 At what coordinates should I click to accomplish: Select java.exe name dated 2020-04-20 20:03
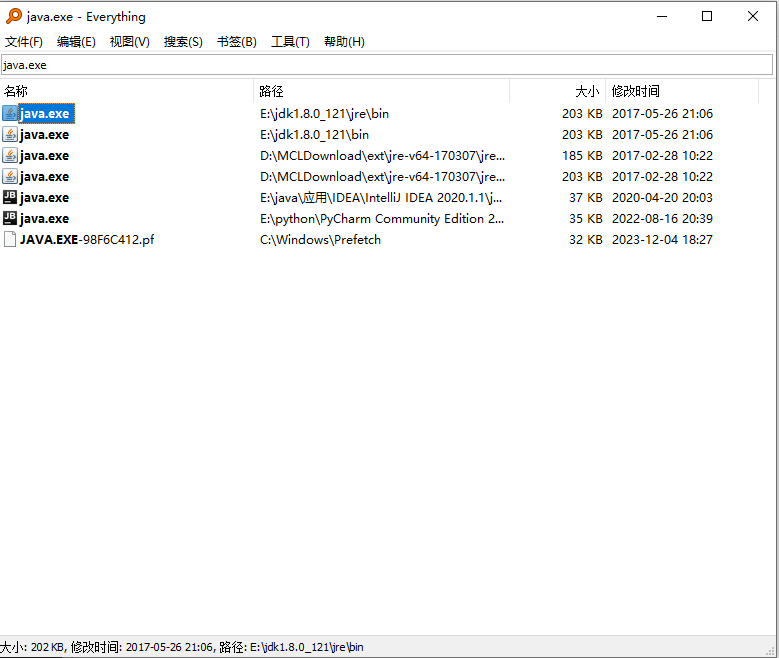pos(44,197)
